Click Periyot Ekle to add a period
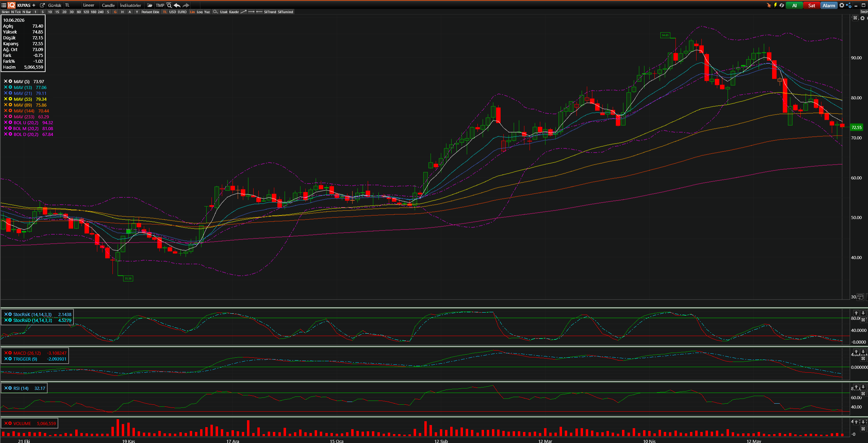The width and height of the screenshot is (868, 443). 150,12
